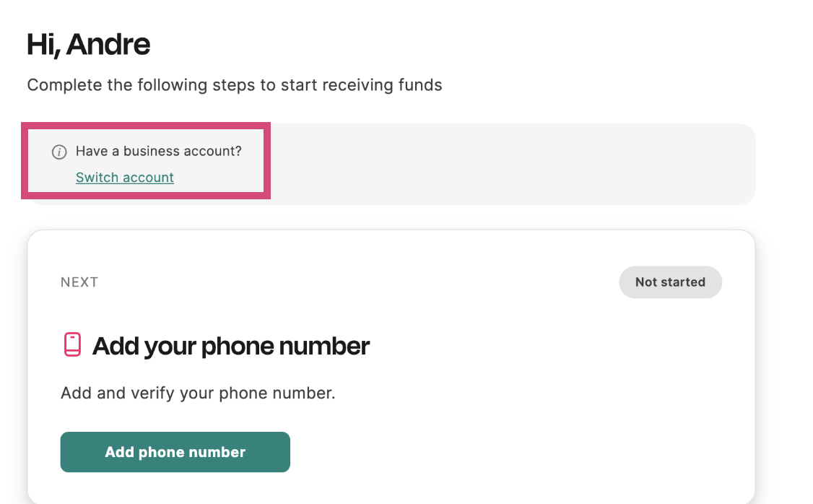Open the Switch account link
Screen dimensions: 813x504
[124, 178]
